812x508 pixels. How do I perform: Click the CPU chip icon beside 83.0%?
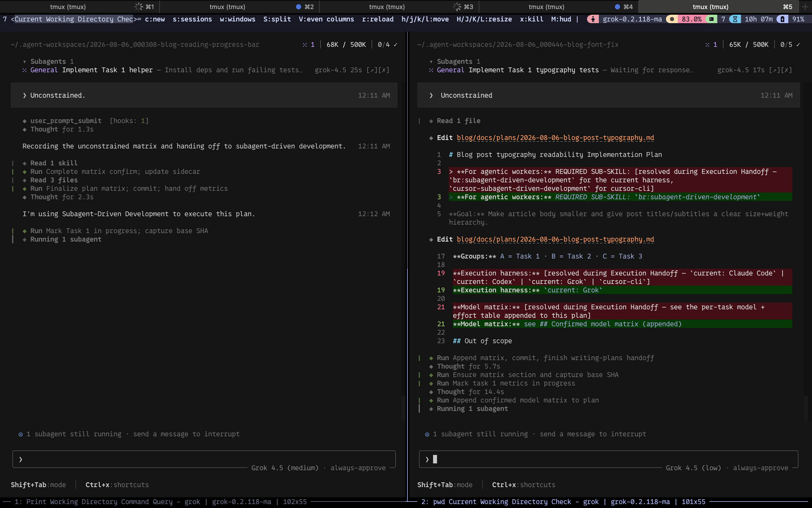click(672, 19)
